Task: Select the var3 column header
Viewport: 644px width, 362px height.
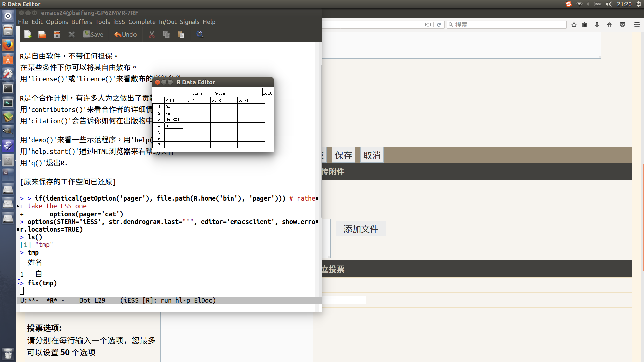Action: (x=224, y=100)
